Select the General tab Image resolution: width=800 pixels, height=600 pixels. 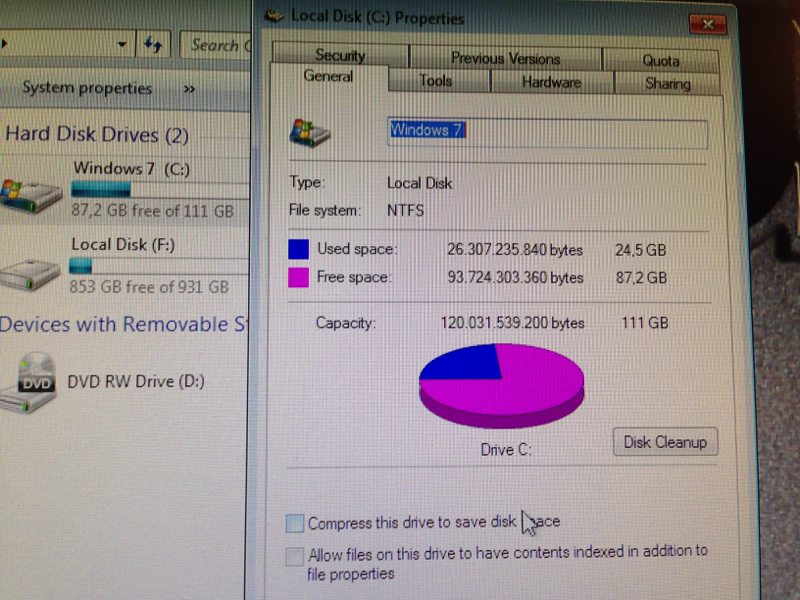tap(328, 77)
